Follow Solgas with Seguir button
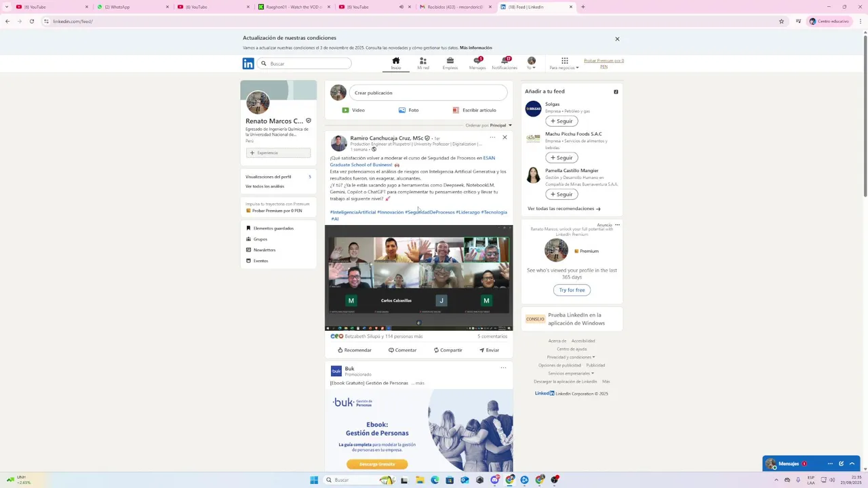Viewport: 868px width, 488px height. [x=561, y=121]
